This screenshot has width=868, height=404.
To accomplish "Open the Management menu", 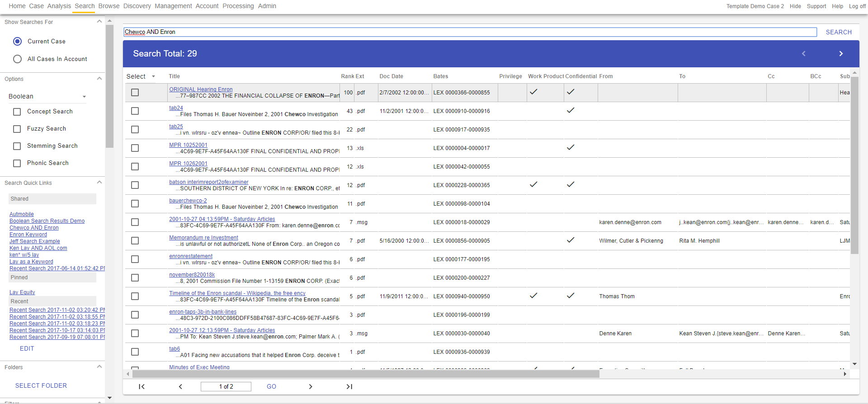I will (173, 6).
